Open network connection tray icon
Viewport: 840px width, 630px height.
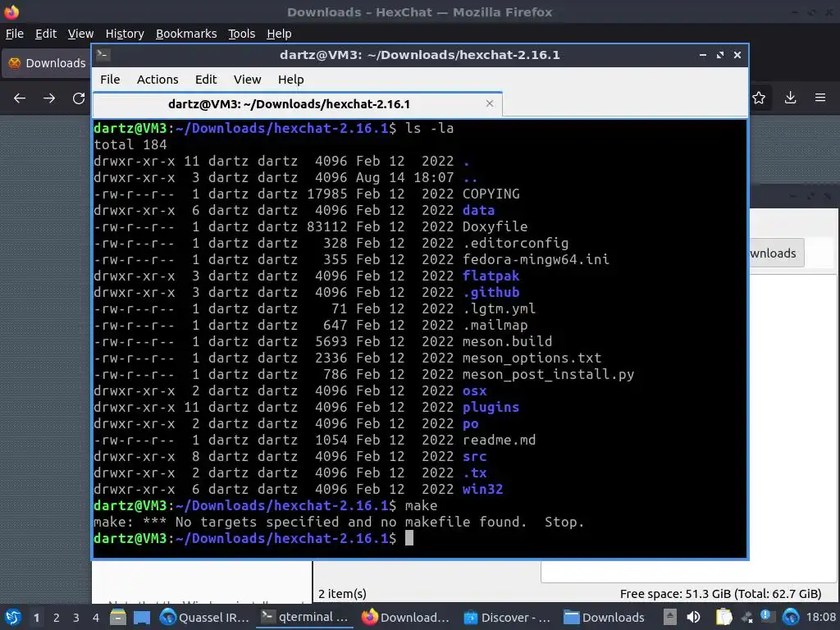[746, 619]
